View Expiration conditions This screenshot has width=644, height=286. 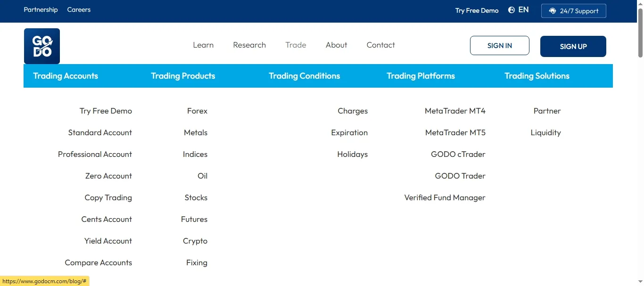click(x=349, y=133)
